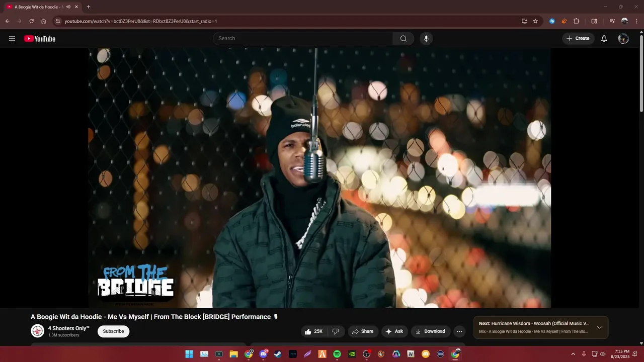Open browser home page button
Screen dimensions: 644x362
point(44,21)
